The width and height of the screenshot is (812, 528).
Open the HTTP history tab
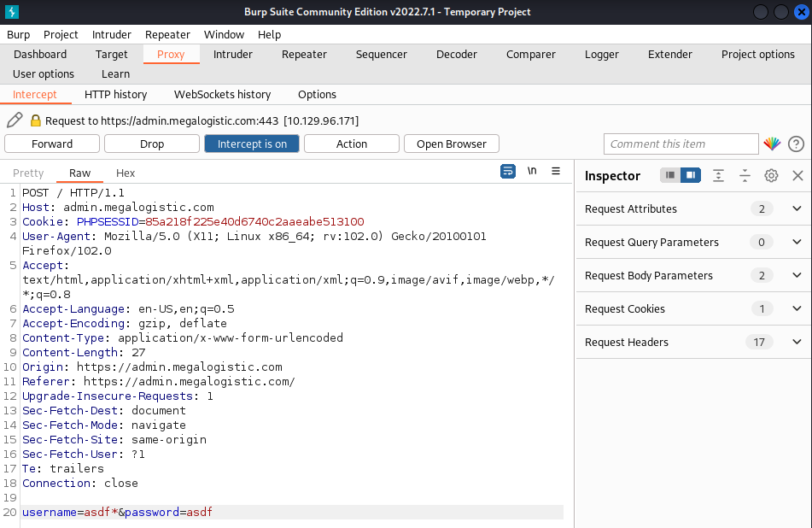tap(115, 94)
